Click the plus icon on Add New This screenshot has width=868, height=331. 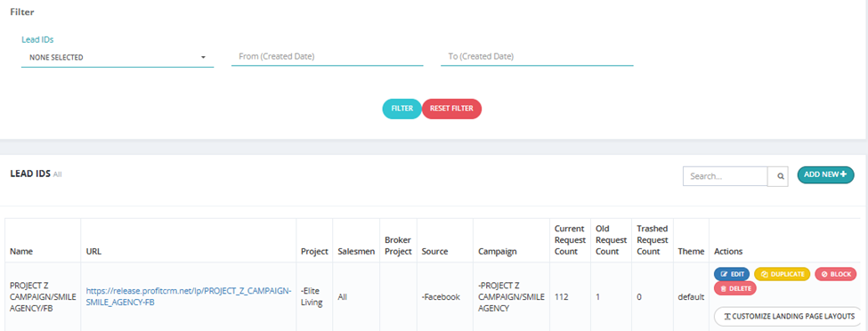(843, 174)
